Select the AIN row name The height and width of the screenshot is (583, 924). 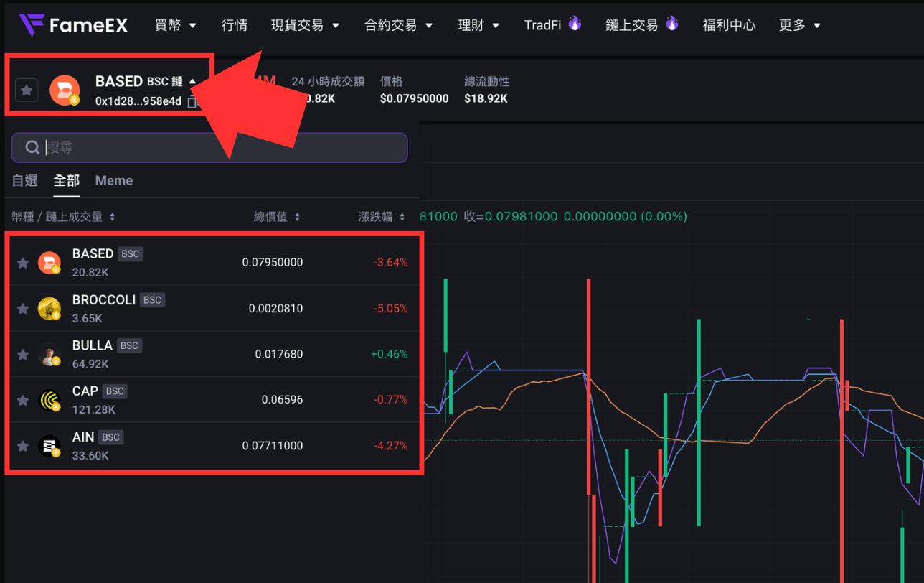(x=83, y=437)
